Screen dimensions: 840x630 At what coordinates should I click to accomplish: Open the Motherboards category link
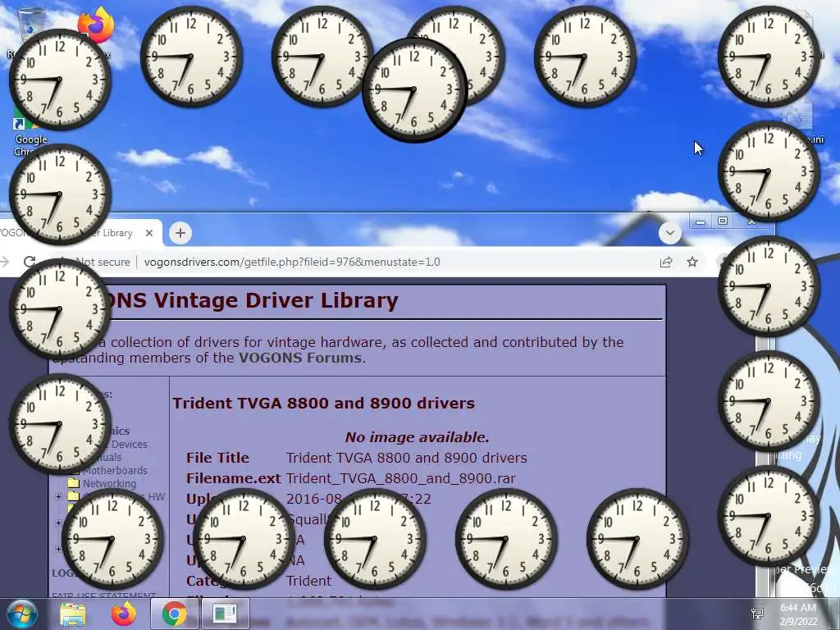(115, 470)
